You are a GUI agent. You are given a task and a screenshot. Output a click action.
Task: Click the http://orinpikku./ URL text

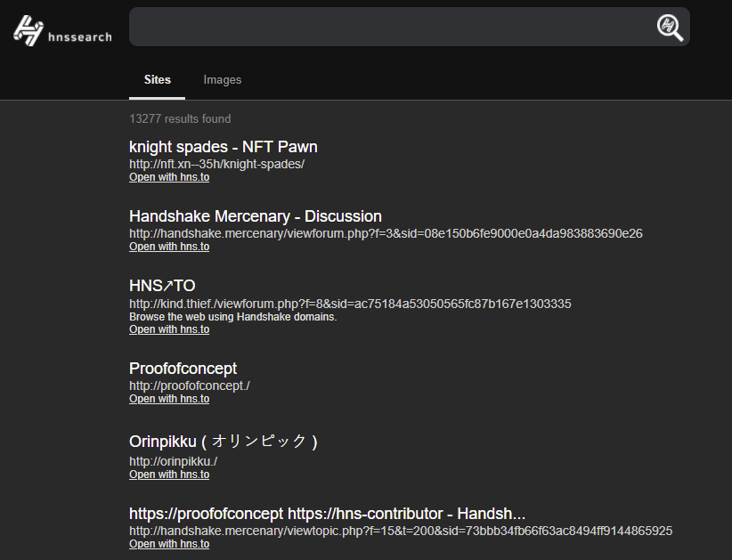click(173, 461)
